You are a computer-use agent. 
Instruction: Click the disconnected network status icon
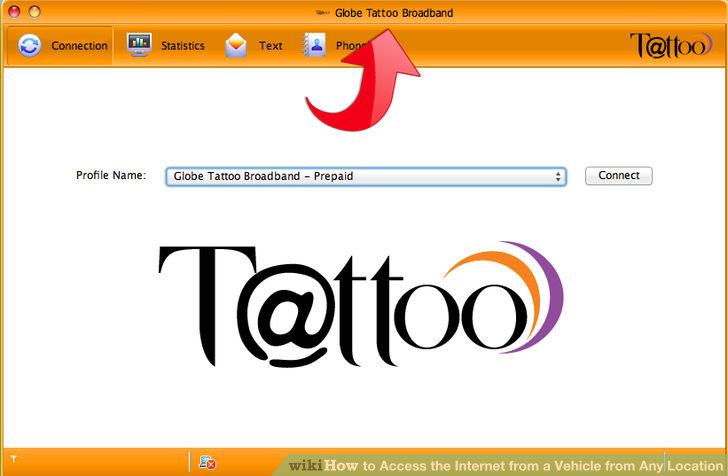pos(208,462)
